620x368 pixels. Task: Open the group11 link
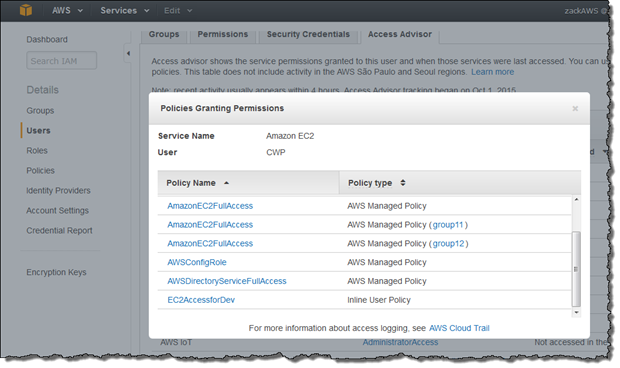tap(448, 225)
